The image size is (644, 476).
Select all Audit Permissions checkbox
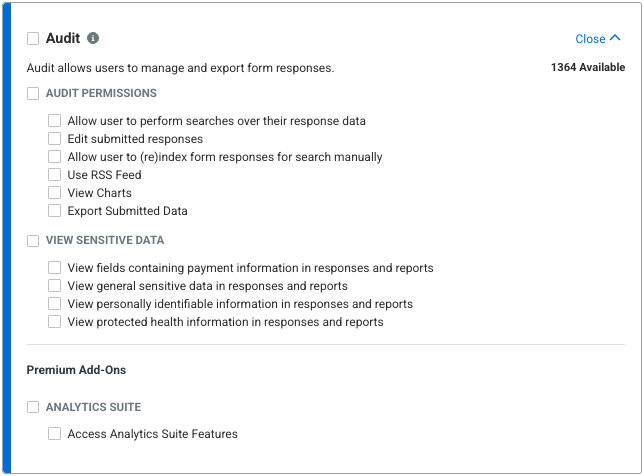pyautogui.click(x=33, y=93)
